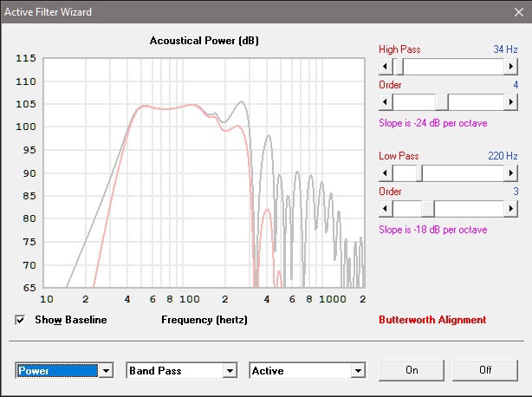The image size is (532, 397).
Task: Click the High Pass frequency slider's left arrow
Action: point(386,67)
